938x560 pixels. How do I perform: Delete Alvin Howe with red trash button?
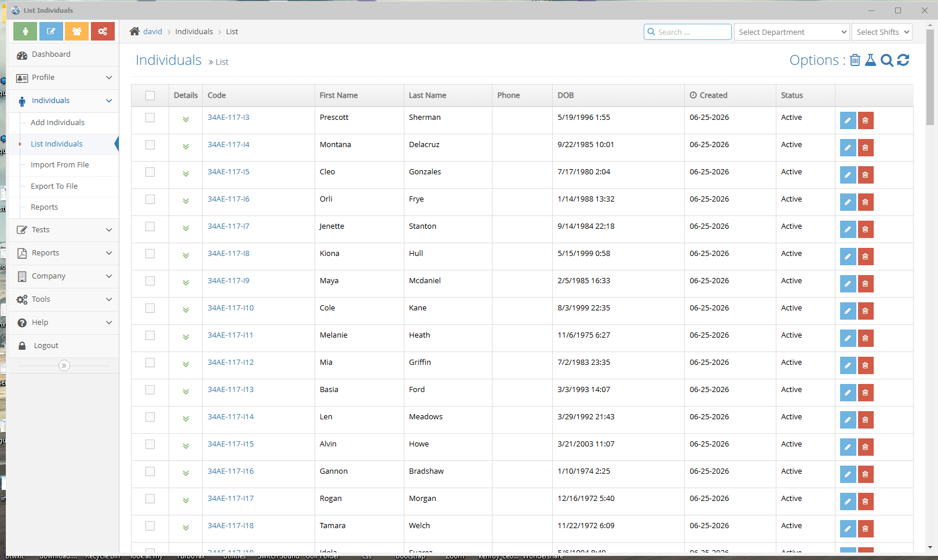866,447
